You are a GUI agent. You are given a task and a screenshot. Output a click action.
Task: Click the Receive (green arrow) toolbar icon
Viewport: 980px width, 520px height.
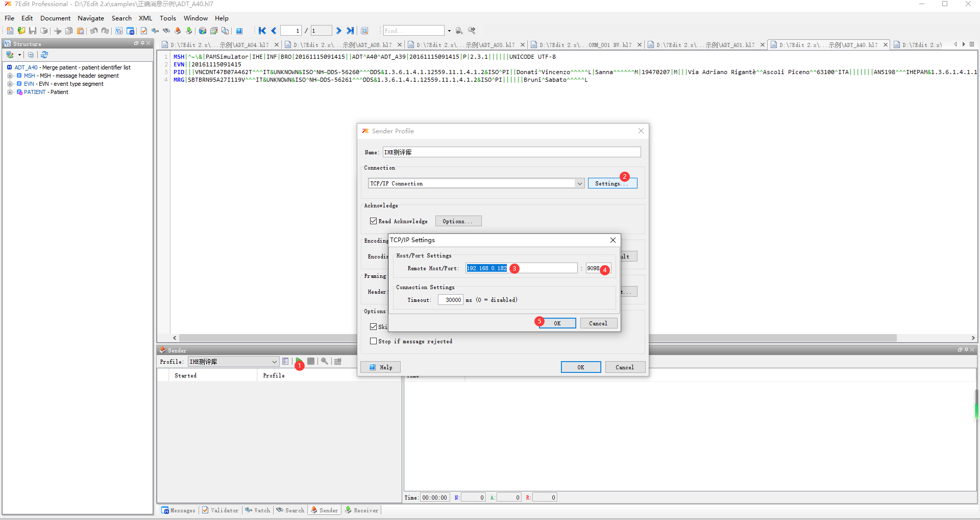tap(189, 31)
